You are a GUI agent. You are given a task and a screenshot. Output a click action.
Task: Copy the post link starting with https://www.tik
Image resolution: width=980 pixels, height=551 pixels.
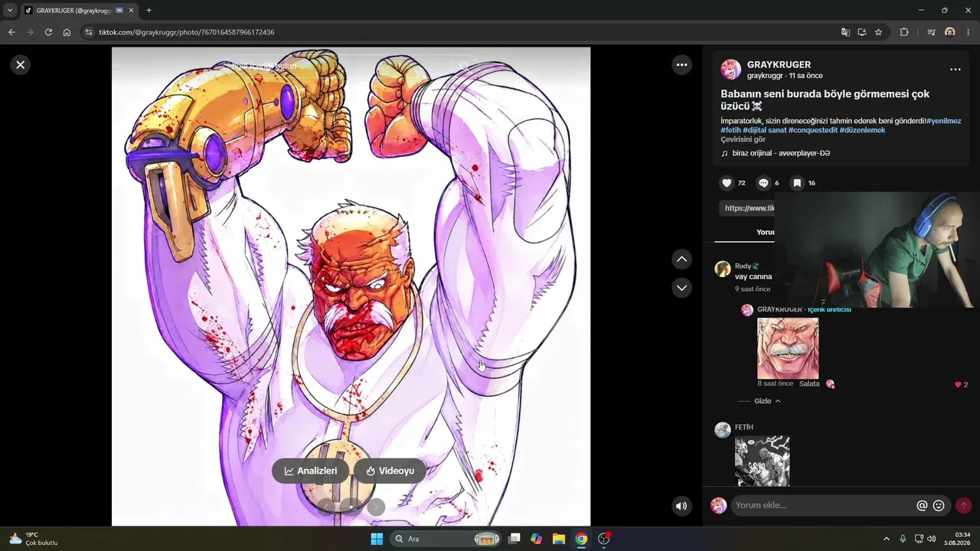(x=747, y=208)
